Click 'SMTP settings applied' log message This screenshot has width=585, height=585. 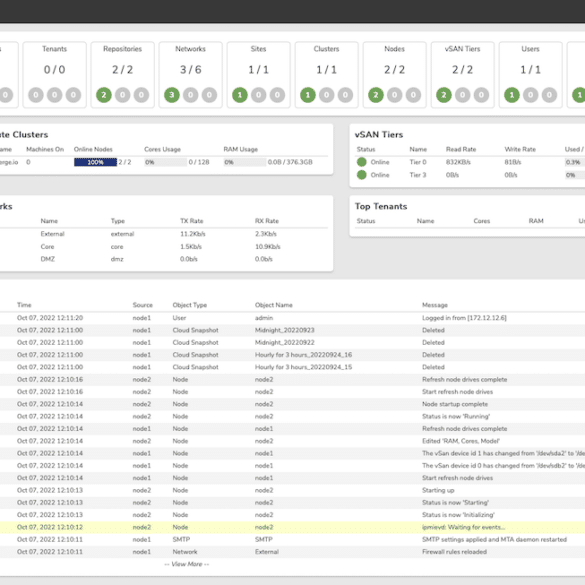[x=494, y=539]
